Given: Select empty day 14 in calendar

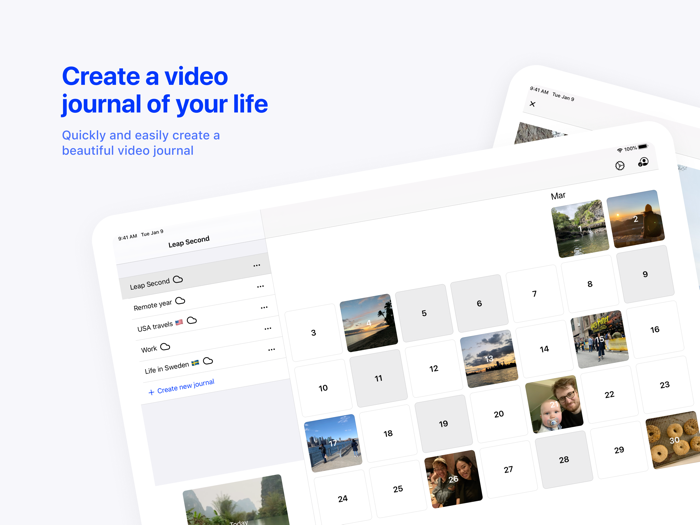Looking at the screenshot, I should click(x=544, y=349).
